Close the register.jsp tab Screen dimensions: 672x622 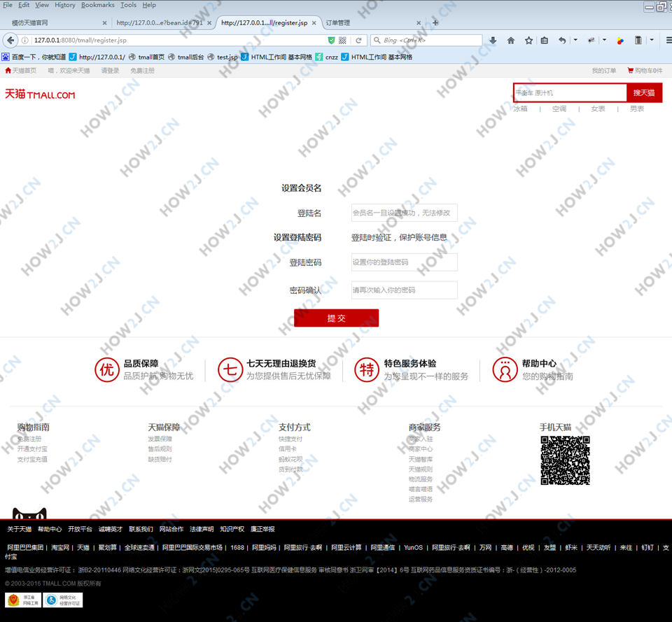tap(314, 23)
